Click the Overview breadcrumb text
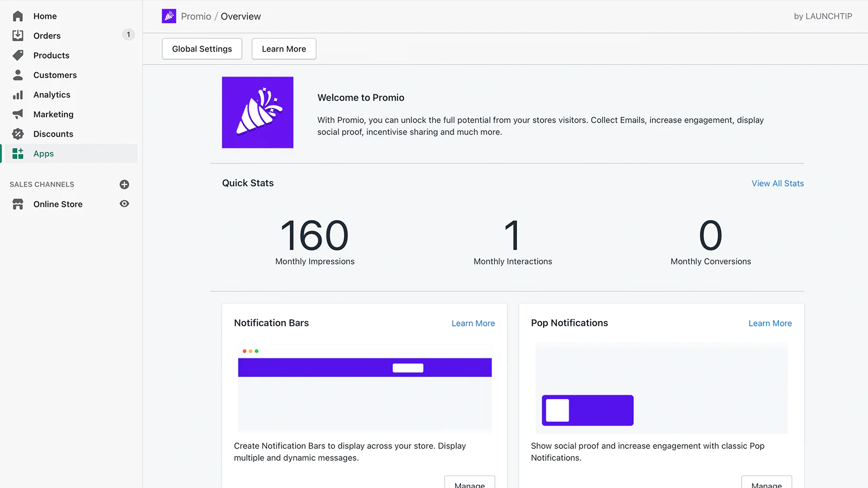This screenshot has height=488, width=868. (241, 16)
